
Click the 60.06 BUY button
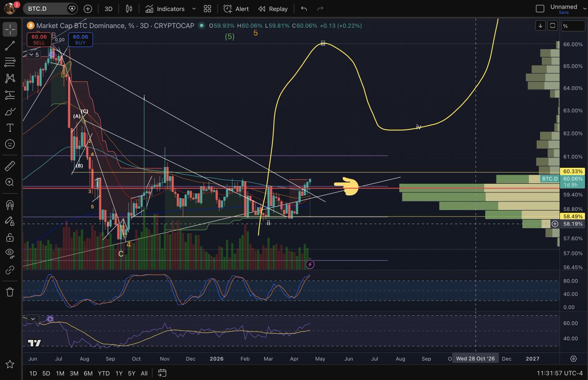[80, 40]
